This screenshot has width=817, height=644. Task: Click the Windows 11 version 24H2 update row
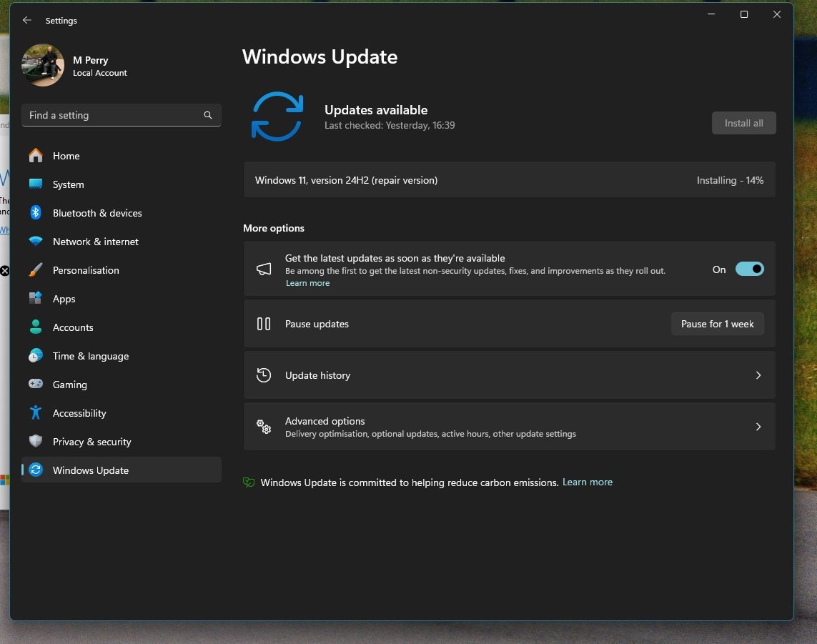pos(509,180)
